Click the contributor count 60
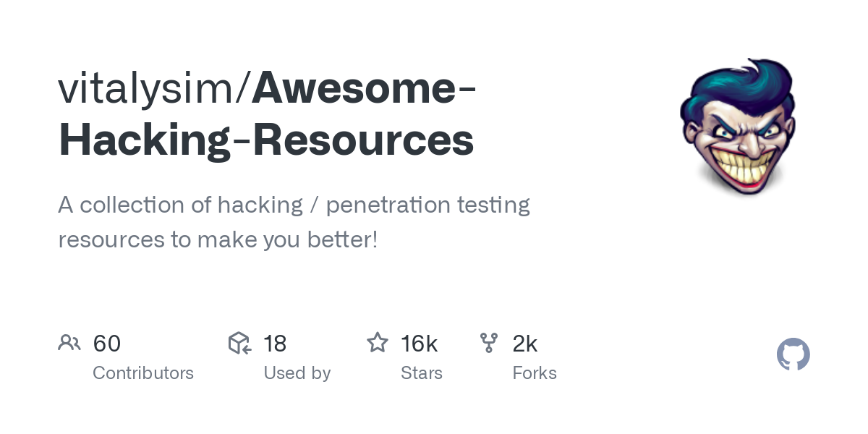This screenshot has width=868, height=434. [x=107, y=344]
